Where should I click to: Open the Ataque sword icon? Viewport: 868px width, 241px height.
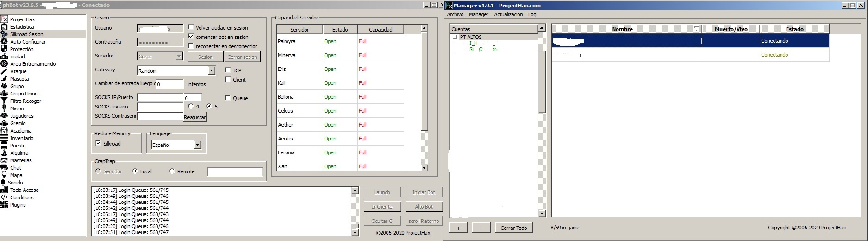[x=4, y=71]
